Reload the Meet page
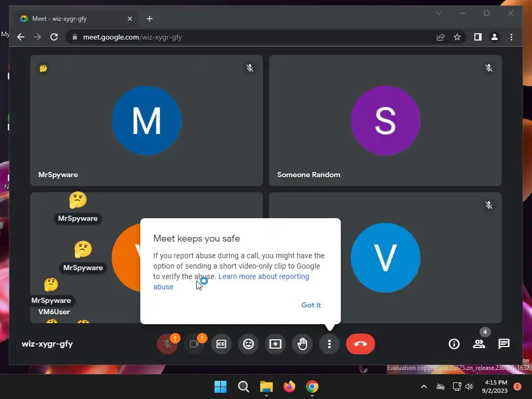 (54, 37)
